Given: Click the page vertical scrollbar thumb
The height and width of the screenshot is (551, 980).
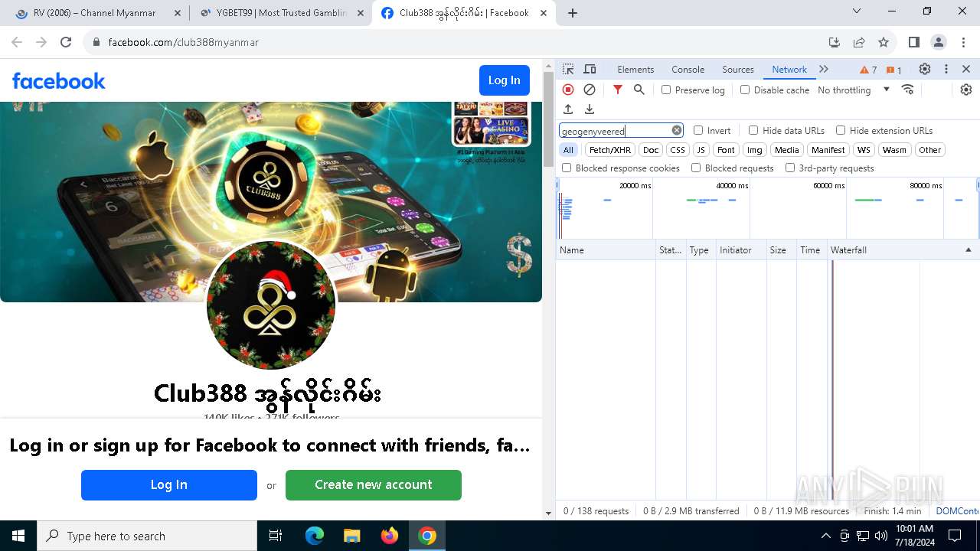Looking at the screenshot, I should 548,120.
